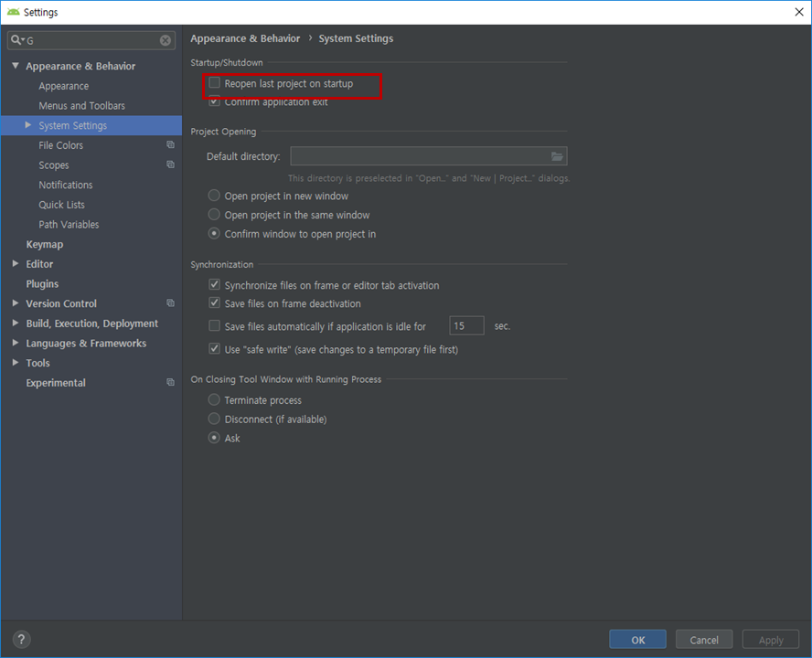Expand the System Settings subtree arrow
Viewport: 812px width, 658px height.
pyautogui.click(x=28, y=125)
